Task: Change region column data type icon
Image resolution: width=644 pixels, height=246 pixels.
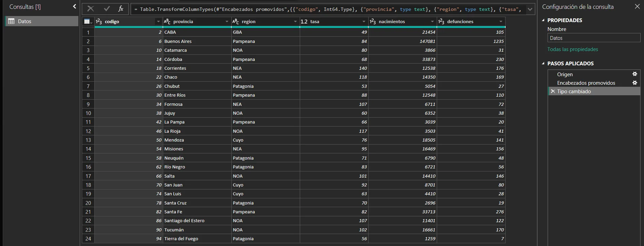Action: click(236, 21)
